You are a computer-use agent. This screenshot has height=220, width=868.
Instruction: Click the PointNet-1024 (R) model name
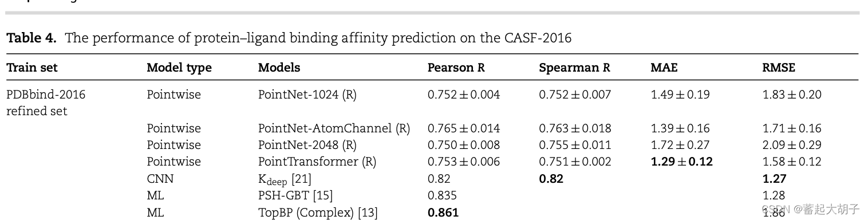tap(307, 95)
